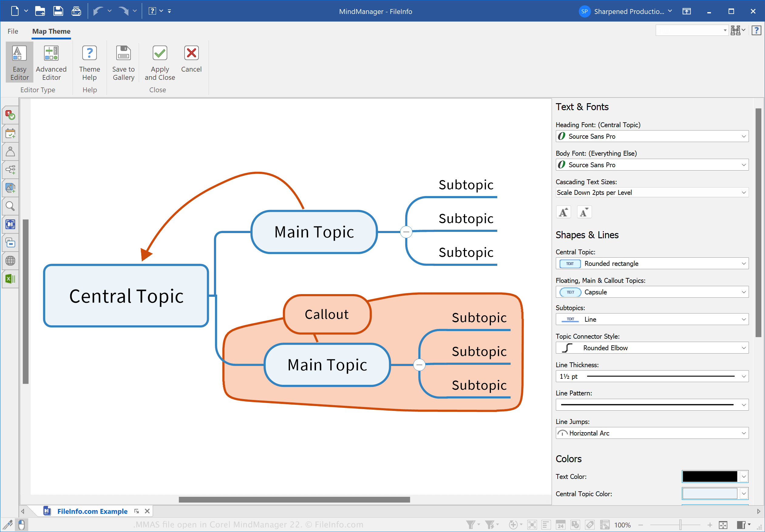Click the zoom slider handle
Screen dimensions: 765x532
pyautogui.click(x=680, y=525)
